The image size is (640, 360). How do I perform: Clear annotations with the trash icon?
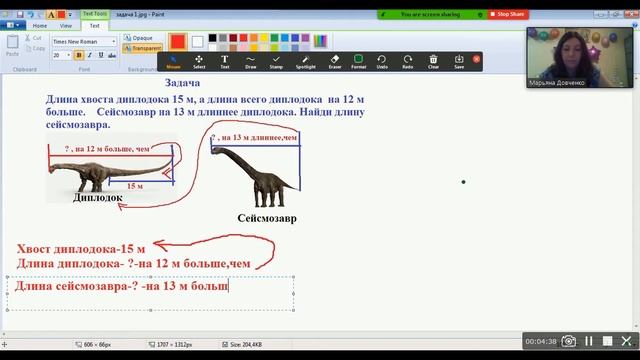point(433,62)
